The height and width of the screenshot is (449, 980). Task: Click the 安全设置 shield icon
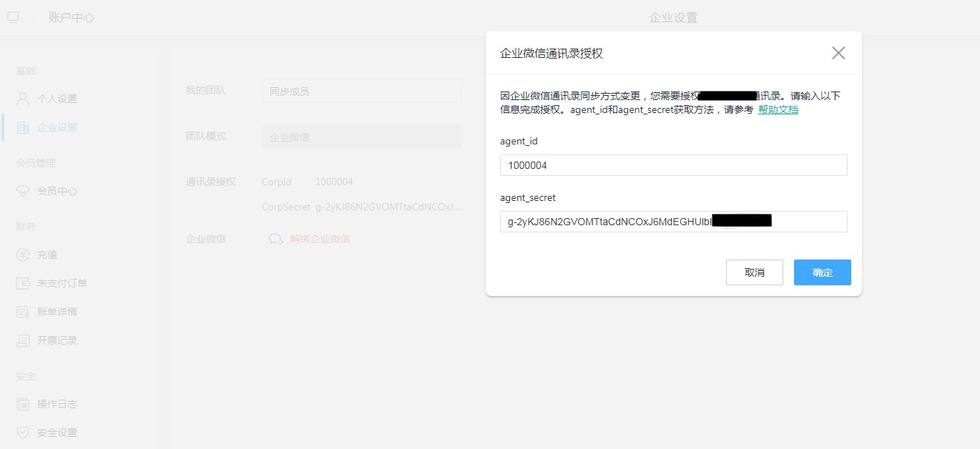23,433
